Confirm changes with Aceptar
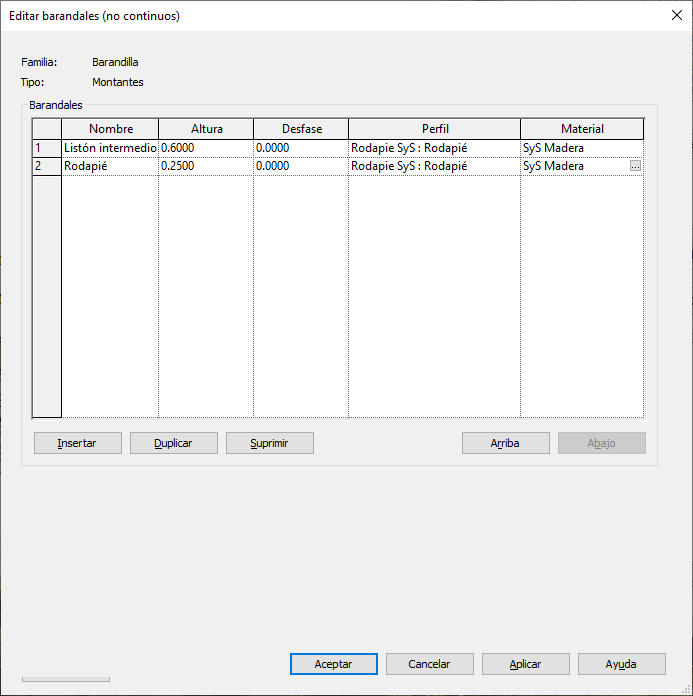The image size is (693, 696). [333, 664]
